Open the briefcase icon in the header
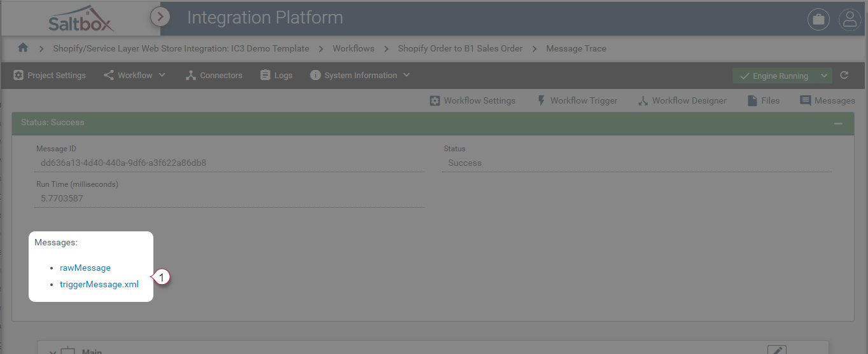This screenshot has width=868, height=354. tap(818, 20)
